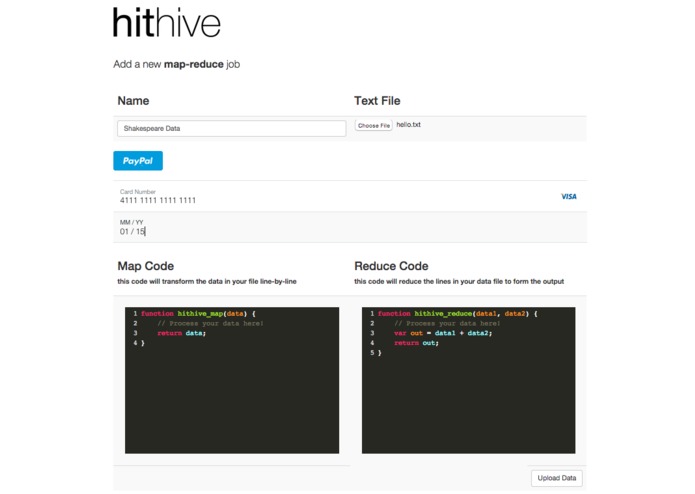
Task: Click the MM / YY expiry field
Action: pos(350,227)
